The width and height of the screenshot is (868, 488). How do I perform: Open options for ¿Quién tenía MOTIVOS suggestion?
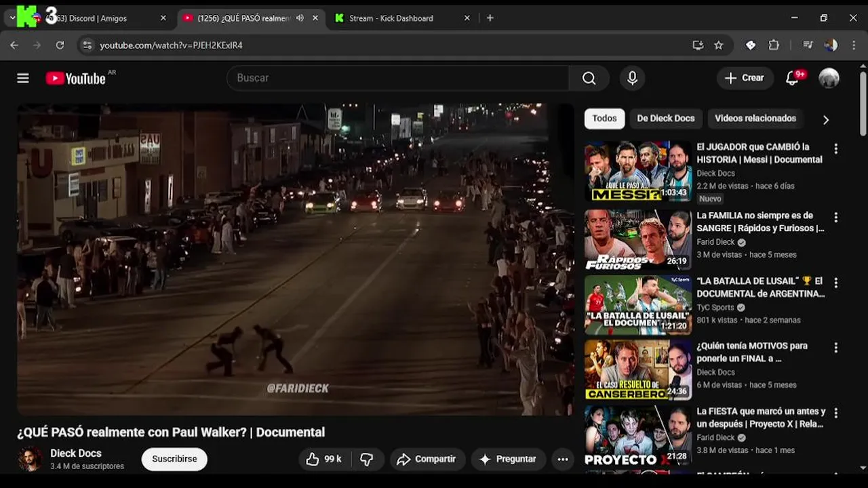(x=835, y=348)
